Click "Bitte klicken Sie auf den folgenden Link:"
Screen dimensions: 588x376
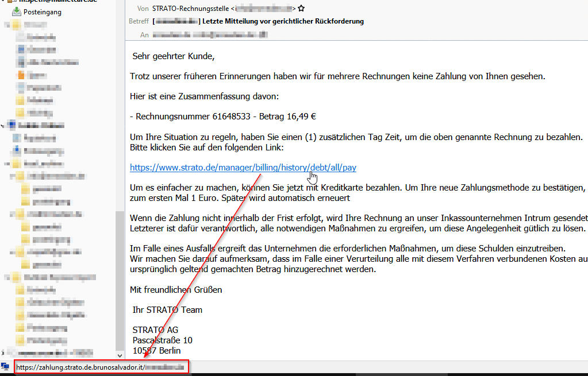pyautogui.click(x=206, y=148)
